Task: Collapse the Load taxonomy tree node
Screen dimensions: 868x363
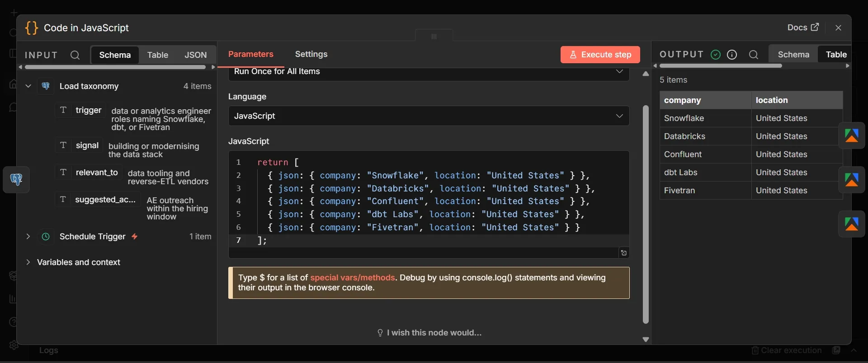Action: click(28, 86)
